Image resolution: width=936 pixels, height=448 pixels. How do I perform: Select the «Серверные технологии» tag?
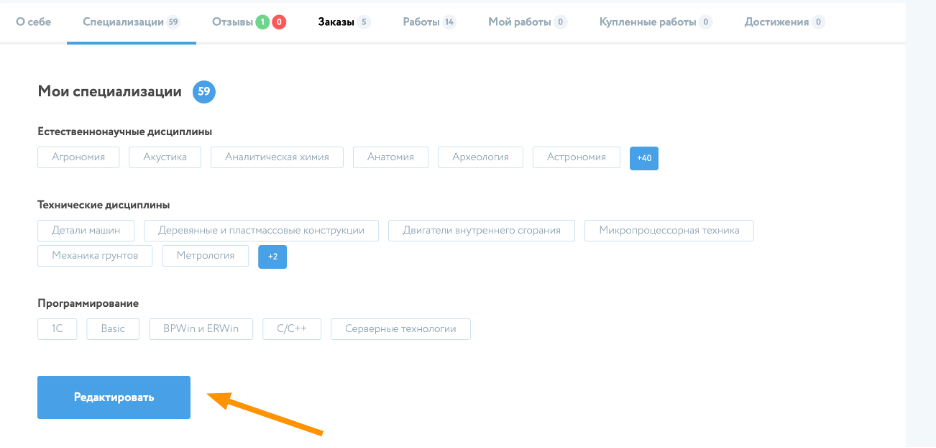coord(400,329)
